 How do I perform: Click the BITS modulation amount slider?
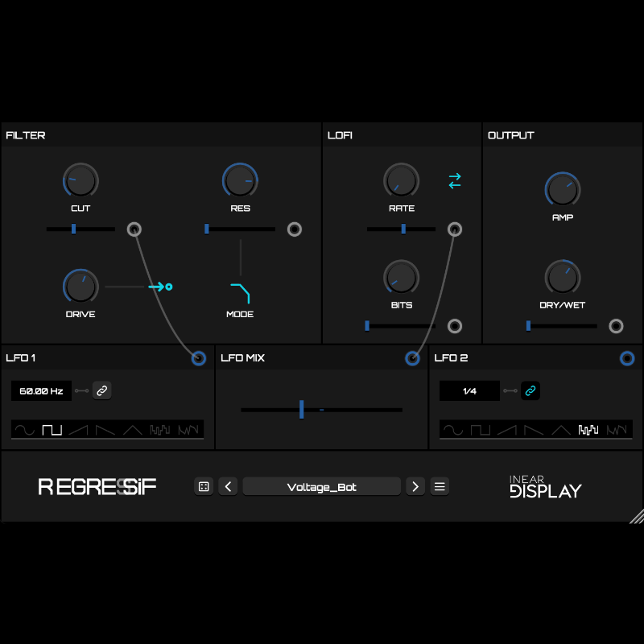tap(400, 326)
